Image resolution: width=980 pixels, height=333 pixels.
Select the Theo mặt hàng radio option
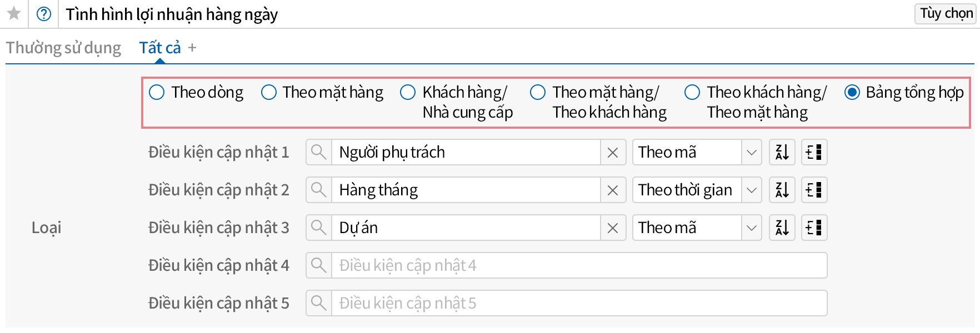(269, 92)
